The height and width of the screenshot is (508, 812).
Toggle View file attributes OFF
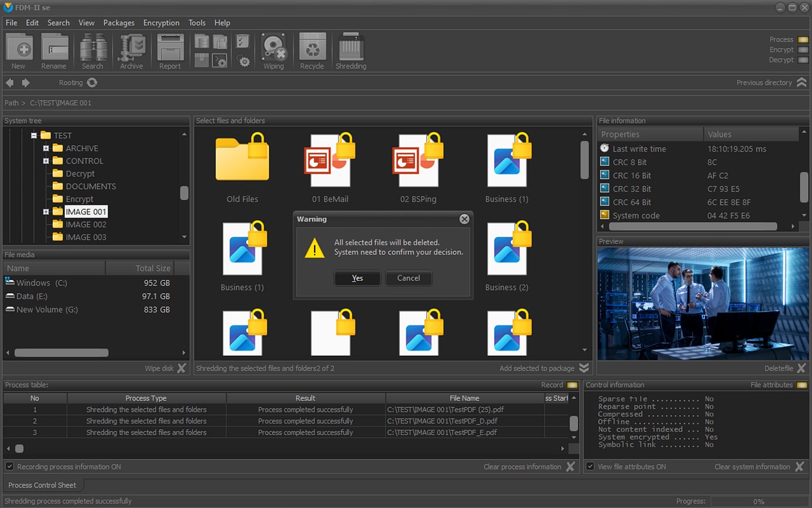[590, 466]
